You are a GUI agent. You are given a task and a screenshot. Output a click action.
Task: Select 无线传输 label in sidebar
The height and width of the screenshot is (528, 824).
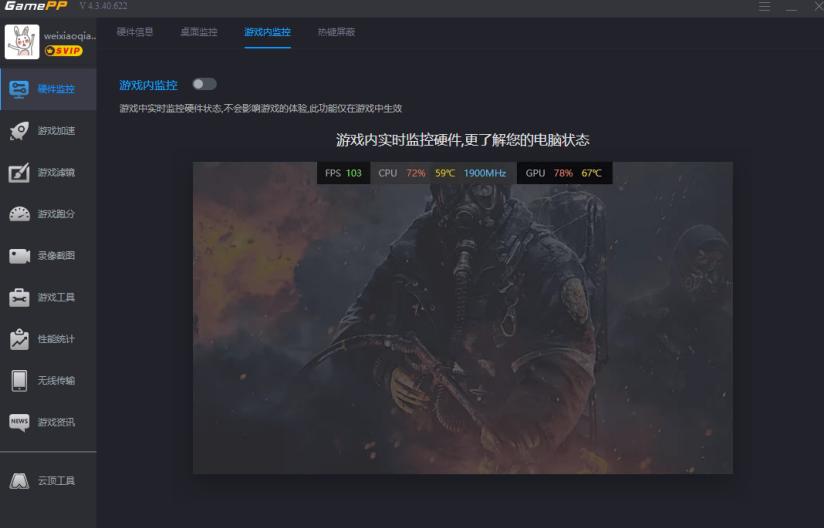point(56,380)
